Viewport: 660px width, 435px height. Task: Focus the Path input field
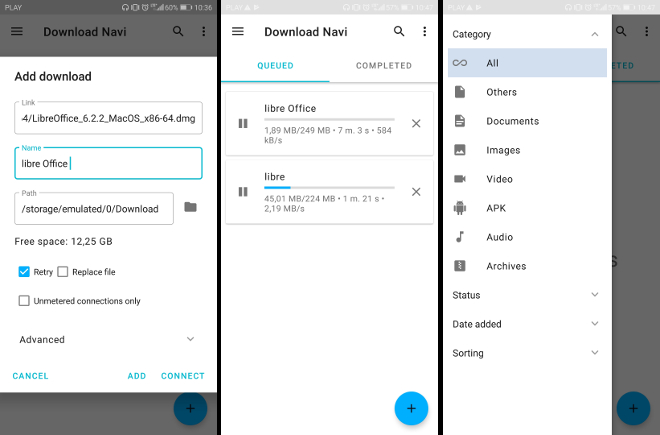[94, 209]
